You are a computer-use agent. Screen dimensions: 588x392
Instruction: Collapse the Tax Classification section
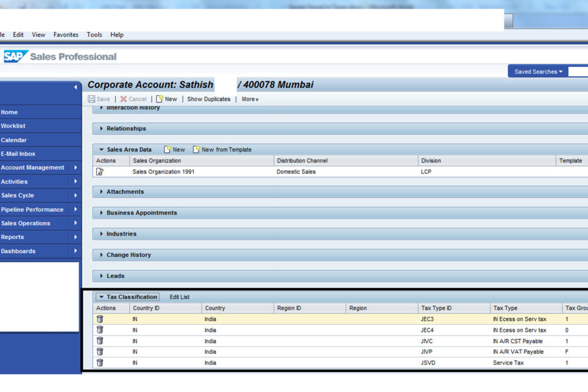coord(101,297)
